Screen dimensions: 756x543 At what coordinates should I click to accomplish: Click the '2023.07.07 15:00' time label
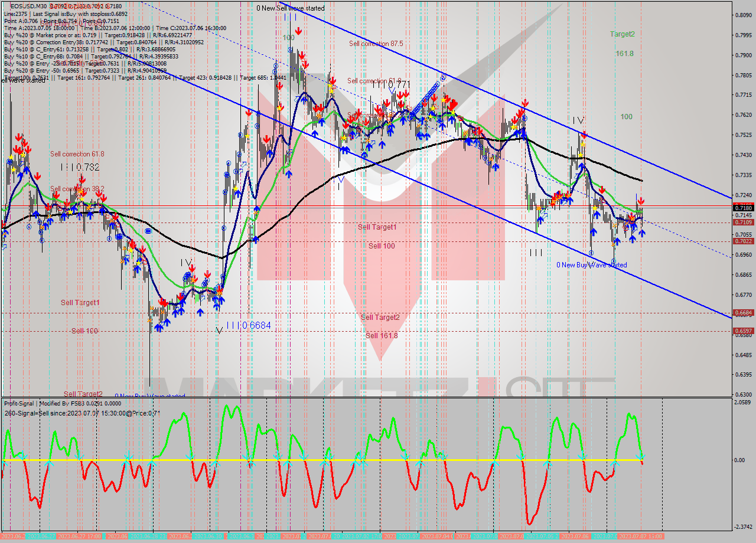point(641,536)
